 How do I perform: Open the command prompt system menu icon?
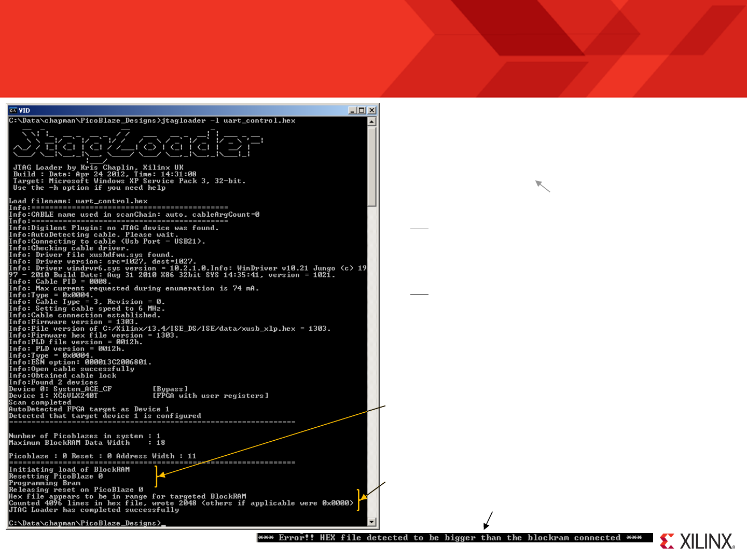pos(13,110)
